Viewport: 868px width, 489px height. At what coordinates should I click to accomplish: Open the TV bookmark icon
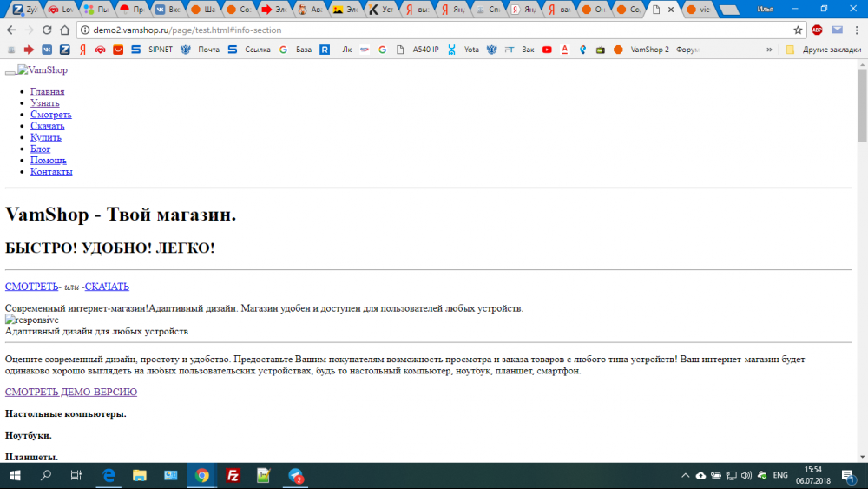coord(600,50)
